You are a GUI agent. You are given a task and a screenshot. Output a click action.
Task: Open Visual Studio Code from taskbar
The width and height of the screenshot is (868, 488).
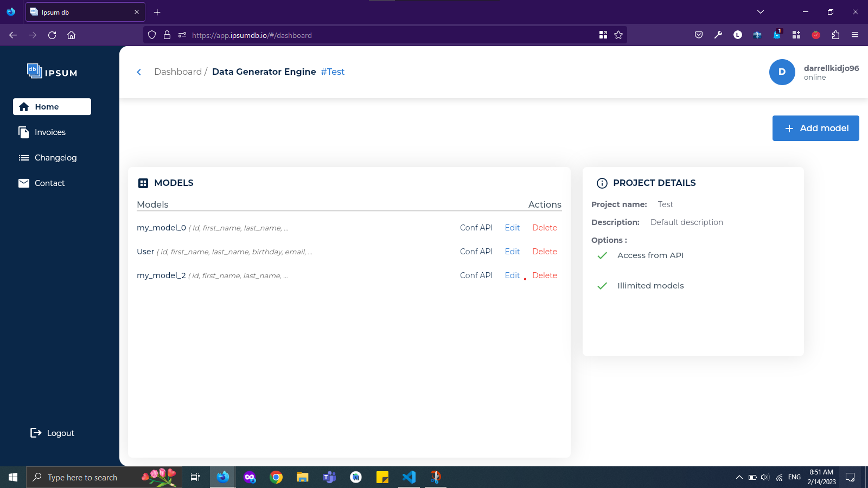[409, 477]
